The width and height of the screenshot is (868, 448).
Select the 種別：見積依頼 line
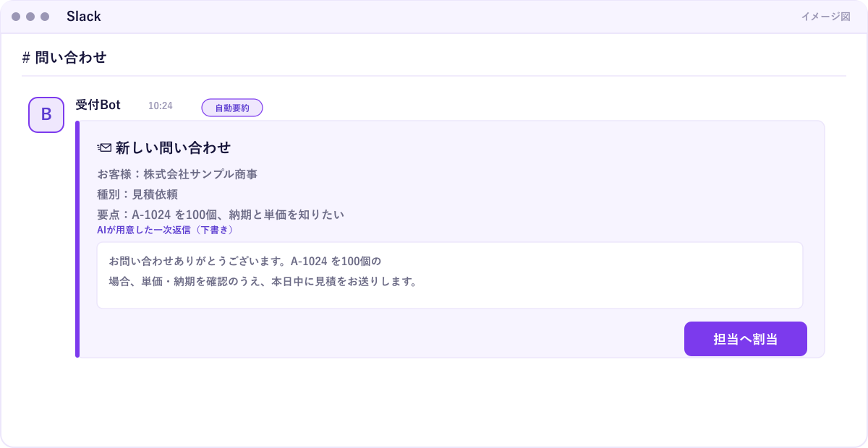(x=137, y=194)
